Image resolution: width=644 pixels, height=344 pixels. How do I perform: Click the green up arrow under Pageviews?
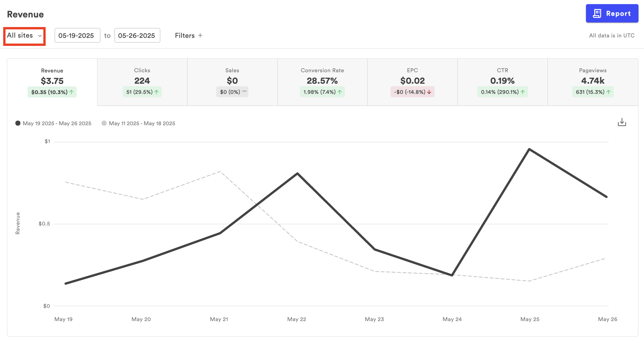[x=608, y=92]
